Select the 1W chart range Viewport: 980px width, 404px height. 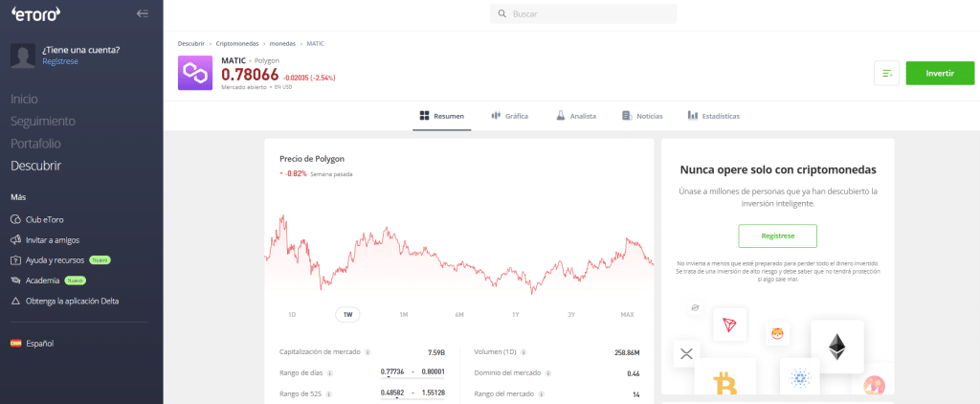(347, 315)
